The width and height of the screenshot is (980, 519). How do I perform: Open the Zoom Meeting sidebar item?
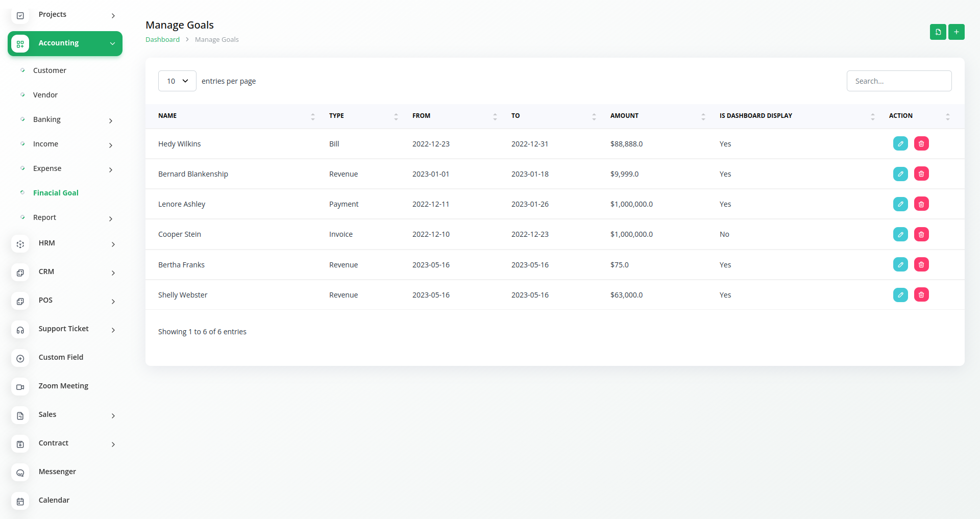[x=63, y=386]
